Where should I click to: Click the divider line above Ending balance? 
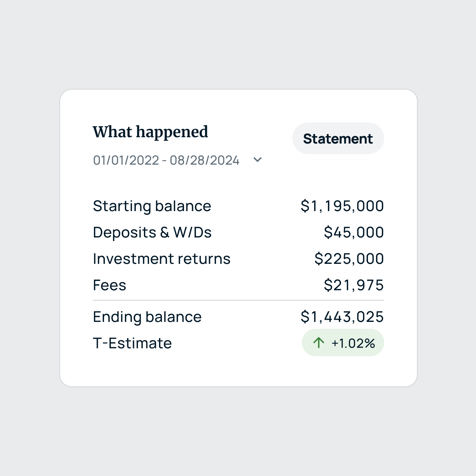click(x=238, y=300)
